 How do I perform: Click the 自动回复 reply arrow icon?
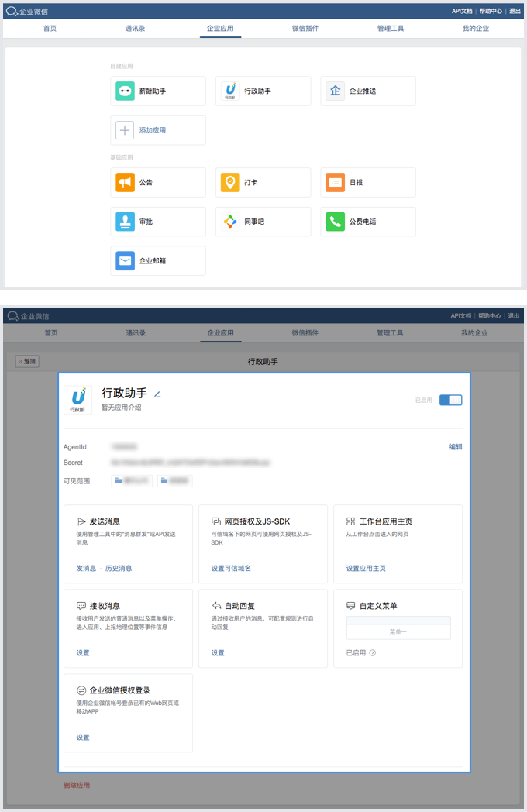[x=216, y=606]
